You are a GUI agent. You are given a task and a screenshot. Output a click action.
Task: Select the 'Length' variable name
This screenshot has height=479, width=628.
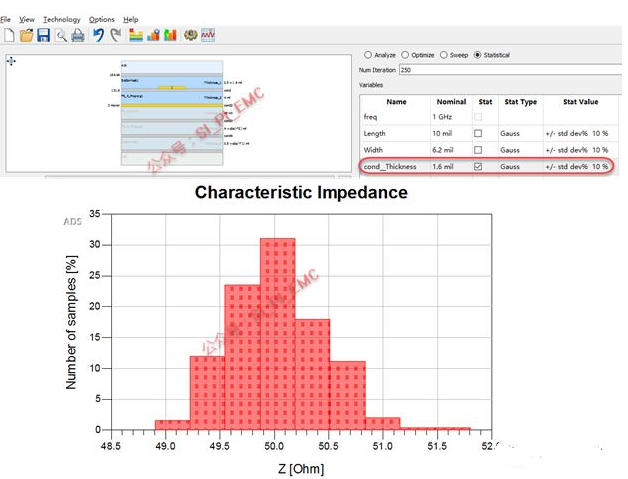point(374,133)
